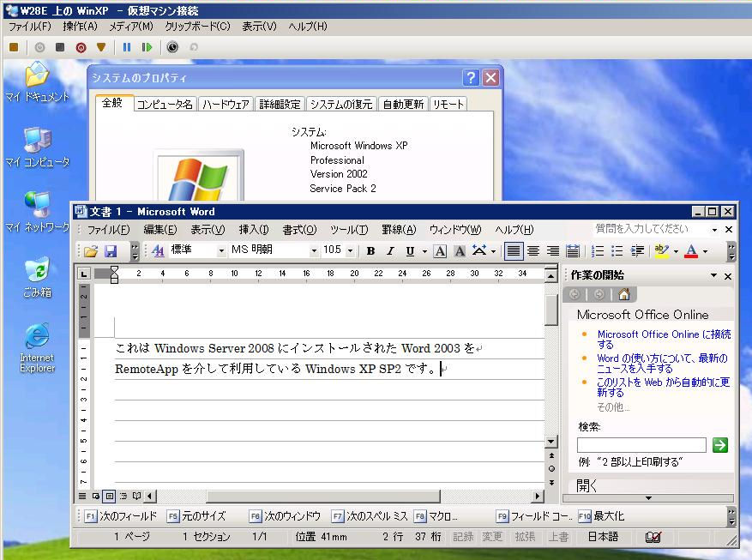Open the style dropdown showing 標準
This screenshot has height=560, width=752.
221,250
